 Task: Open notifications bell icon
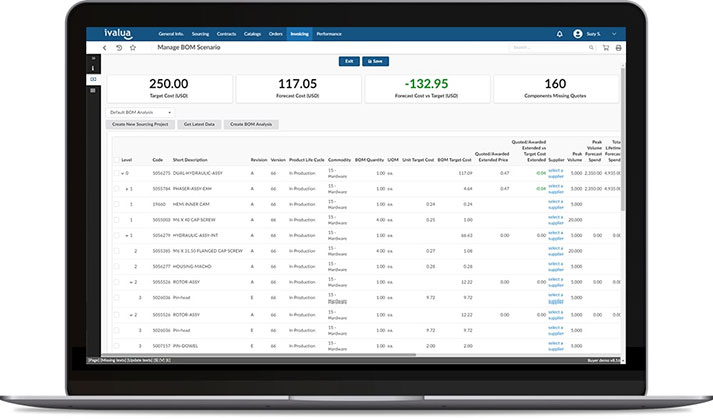[x=560, y=34]
